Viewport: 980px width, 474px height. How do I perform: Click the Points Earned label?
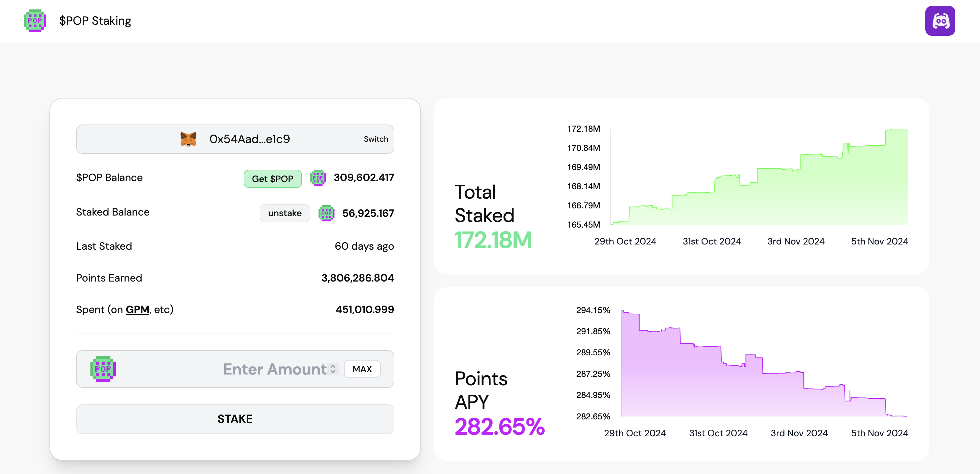click(109, 278)
